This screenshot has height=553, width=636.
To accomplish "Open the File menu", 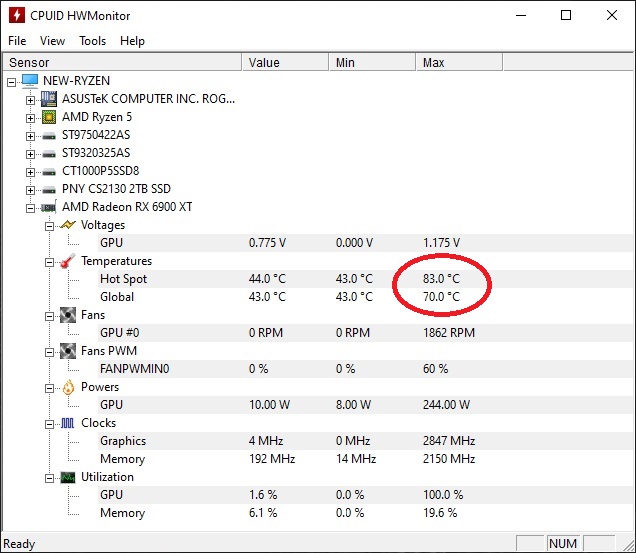I will [x=17, y=41].
